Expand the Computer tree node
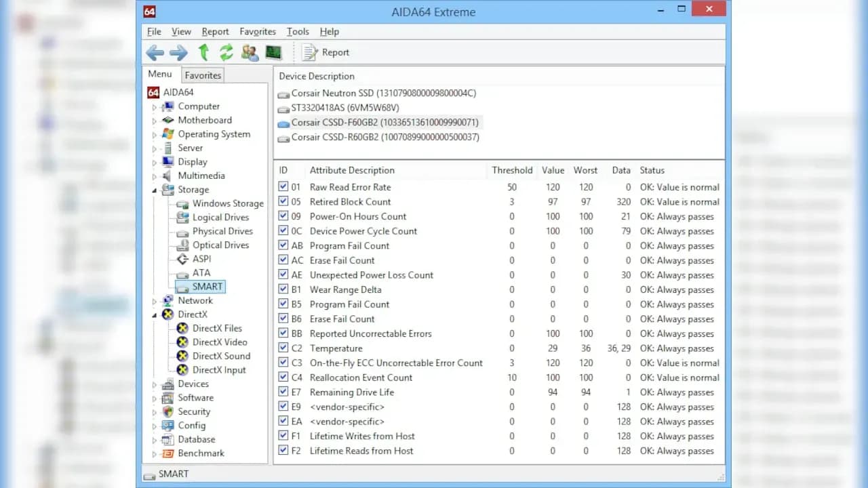 (x=155, y=107)
